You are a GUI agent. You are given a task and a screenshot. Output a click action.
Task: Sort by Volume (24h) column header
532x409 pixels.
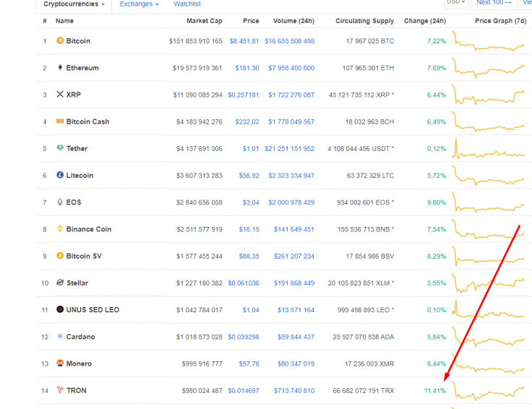[x=293, y=21]
